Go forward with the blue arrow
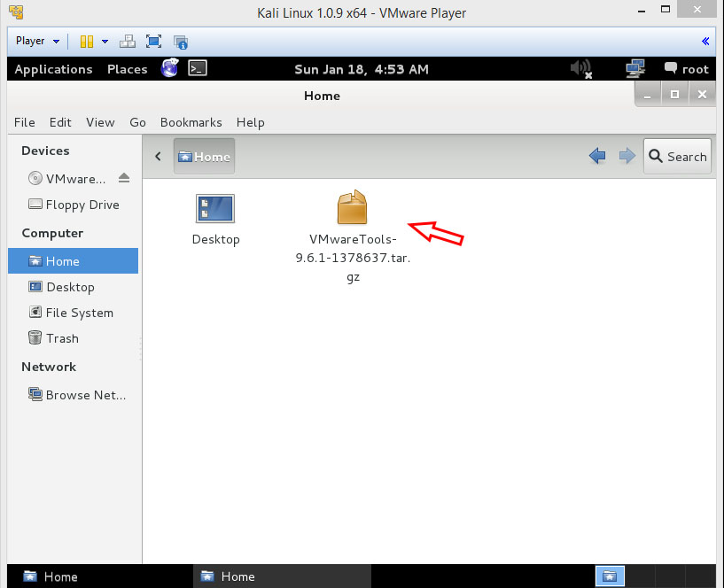 pyautogui.click(x=627, y=156)
